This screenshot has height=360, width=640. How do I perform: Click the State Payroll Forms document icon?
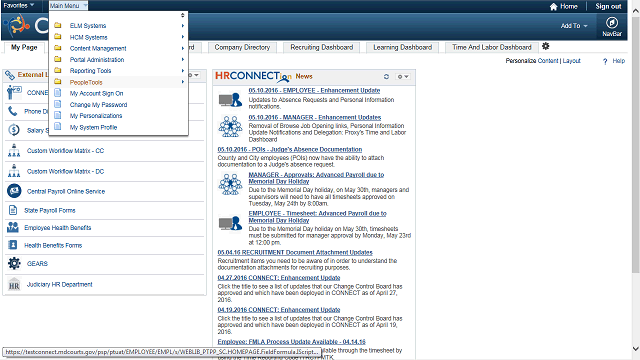(x=13, y=210)
